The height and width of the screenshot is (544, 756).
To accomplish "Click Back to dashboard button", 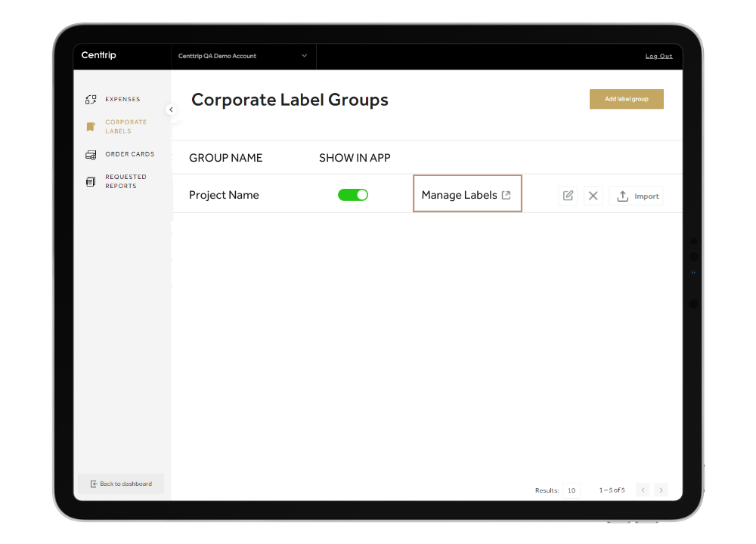I will coord(121,484).
